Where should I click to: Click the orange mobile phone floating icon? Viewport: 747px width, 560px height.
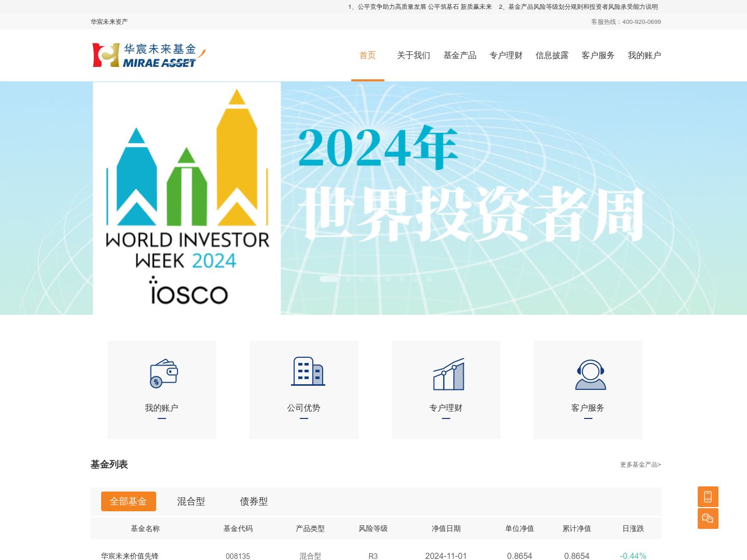(x=708, y=497)
